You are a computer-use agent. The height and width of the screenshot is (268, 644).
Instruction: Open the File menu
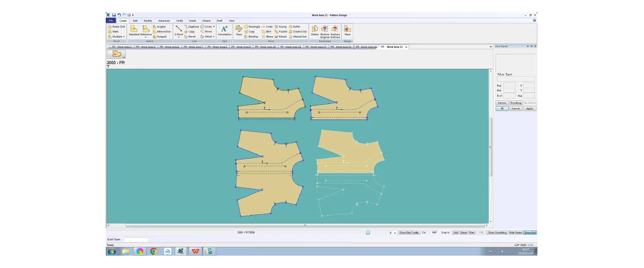[111, 21]
